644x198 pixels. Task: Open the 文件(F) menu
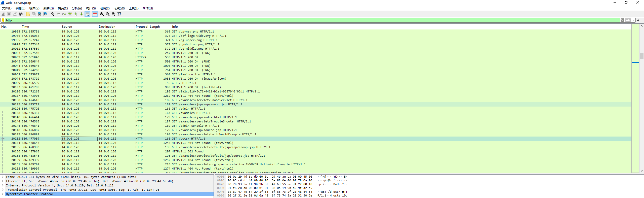tap(7, 8)
